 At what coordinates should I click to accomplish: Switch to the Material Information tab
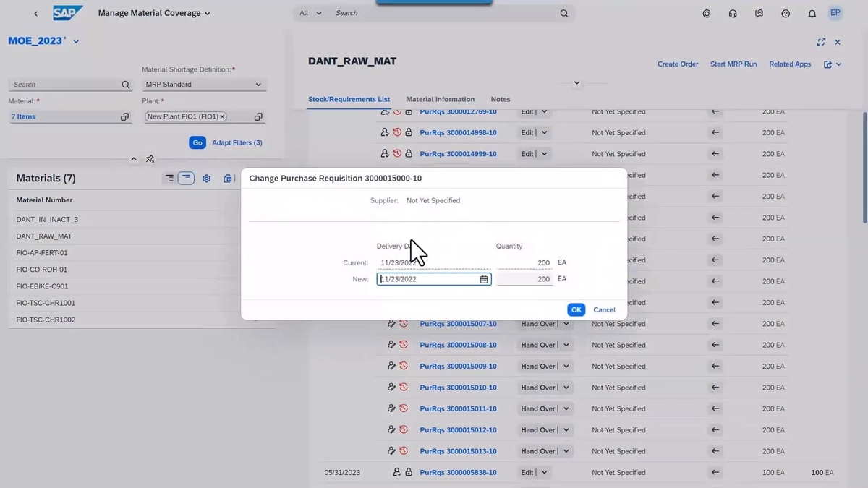(x=440, y=99)
